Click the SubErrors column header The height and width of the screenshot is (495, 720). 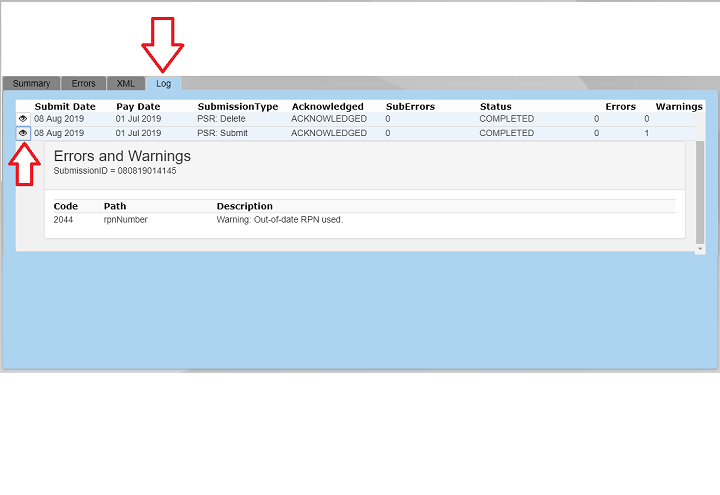tap(410, 106)
